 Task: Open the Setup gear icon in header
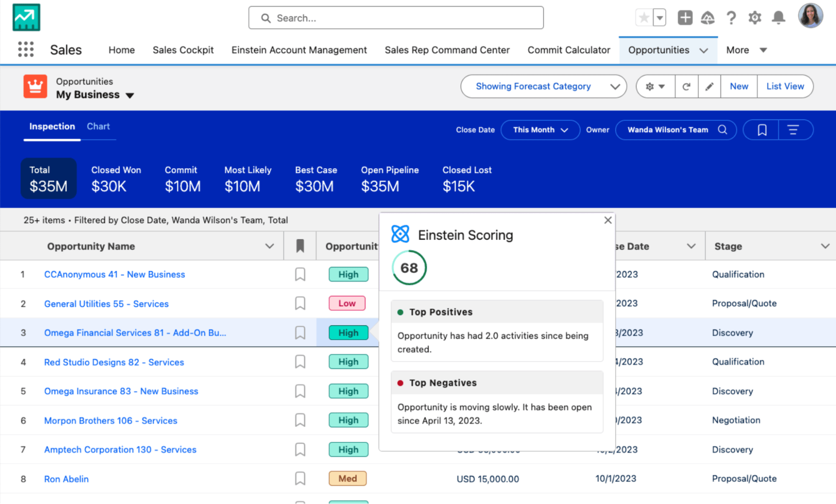pos(755,18)
